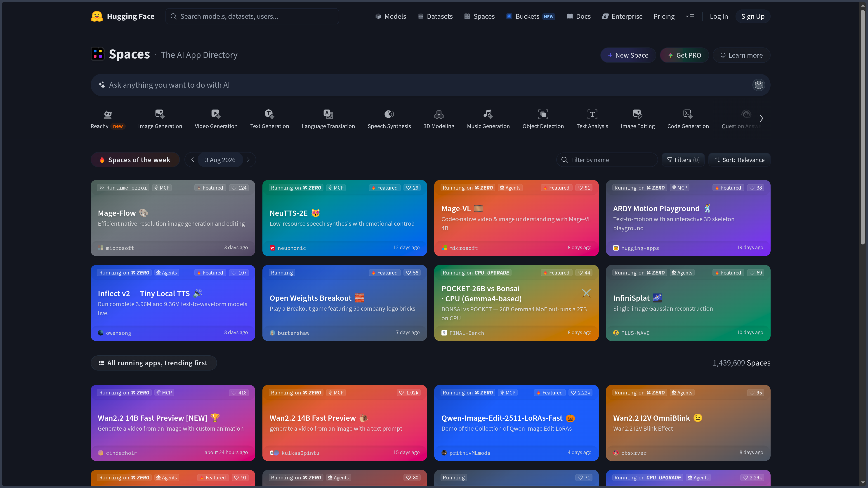868x488 pixels.
Task: Click the Hugging Face logo icon
Action: tap(97, 16)
